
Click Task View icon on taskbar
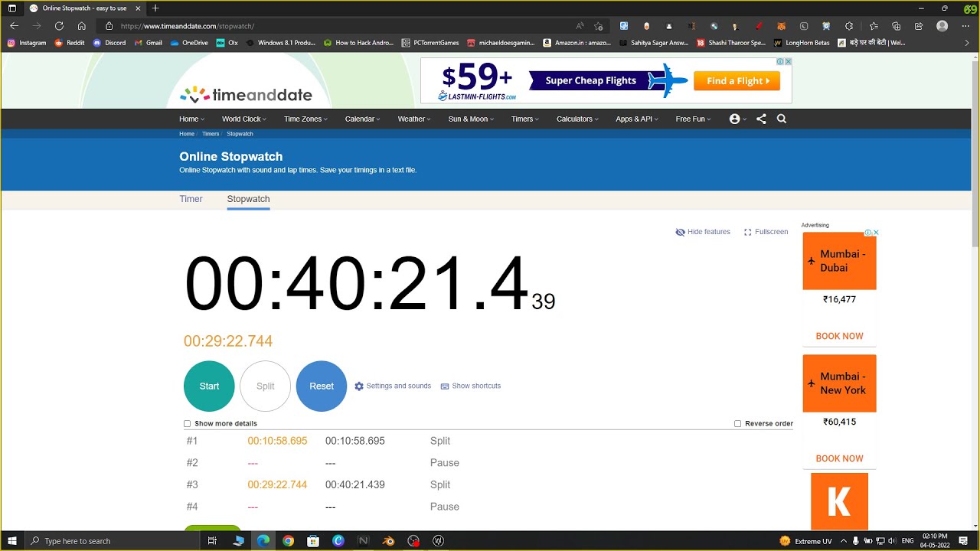(212, 541)
